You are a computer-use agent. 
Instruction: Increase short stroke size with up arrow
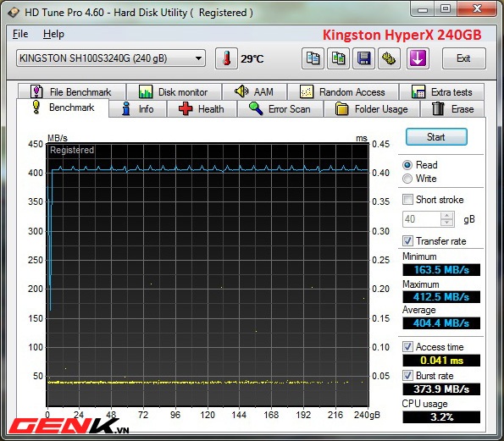coord(447,215)
